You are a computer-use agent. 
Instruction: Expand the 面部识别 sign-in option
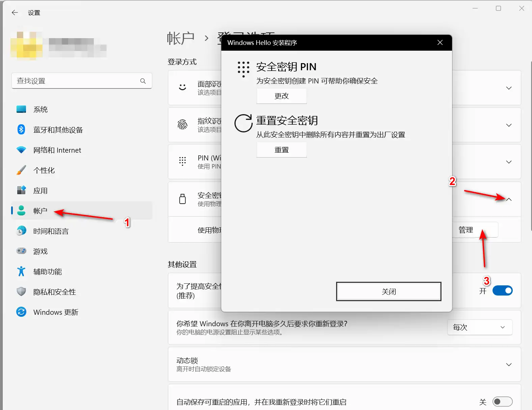[x=509, y=88]
